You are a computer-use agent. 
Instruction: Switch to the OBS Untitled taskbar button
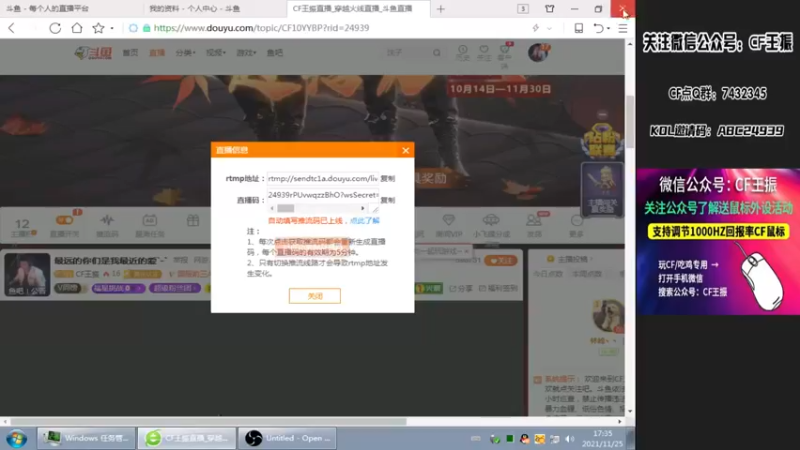point(288,438)
